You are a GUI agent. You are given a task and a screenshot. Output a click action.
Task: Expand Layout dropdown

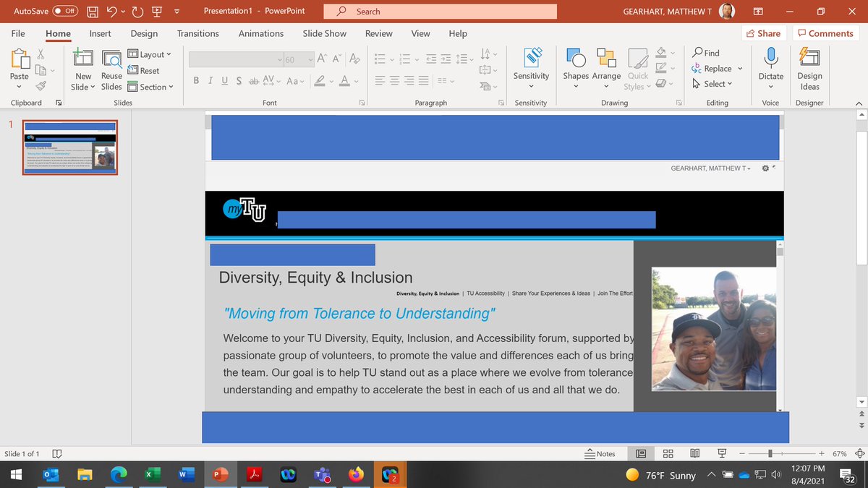(x=150, y=54)
